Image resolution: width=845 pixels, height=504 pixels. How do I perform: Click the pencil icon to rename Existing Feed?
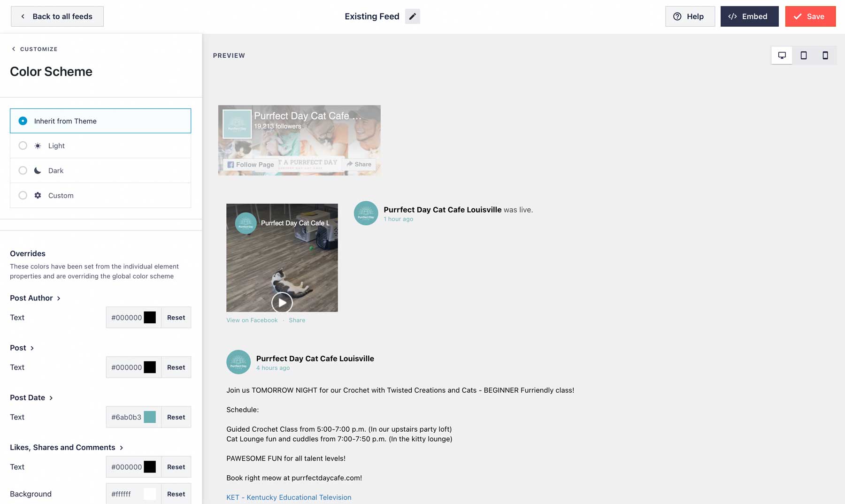pyautogui.click(x=413, y=16)
